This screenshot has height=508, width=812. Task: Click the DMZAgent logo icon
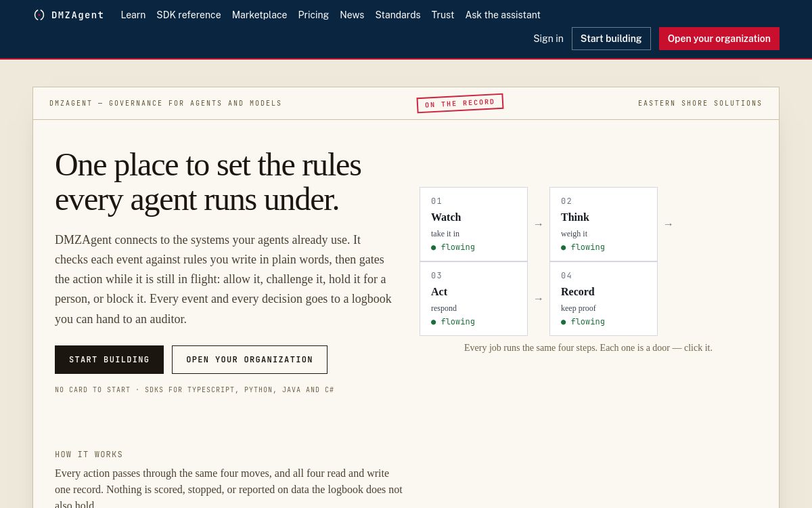(39, 15)
